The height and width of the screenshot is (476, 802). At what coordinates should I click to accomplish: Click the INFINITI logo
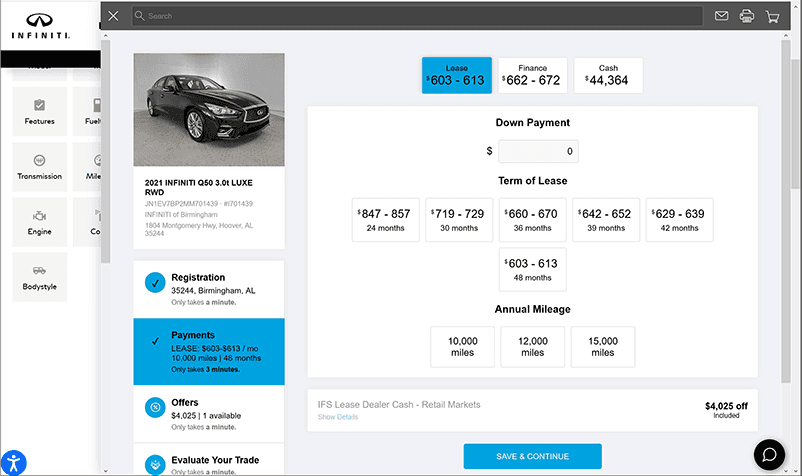coord(40,26)
